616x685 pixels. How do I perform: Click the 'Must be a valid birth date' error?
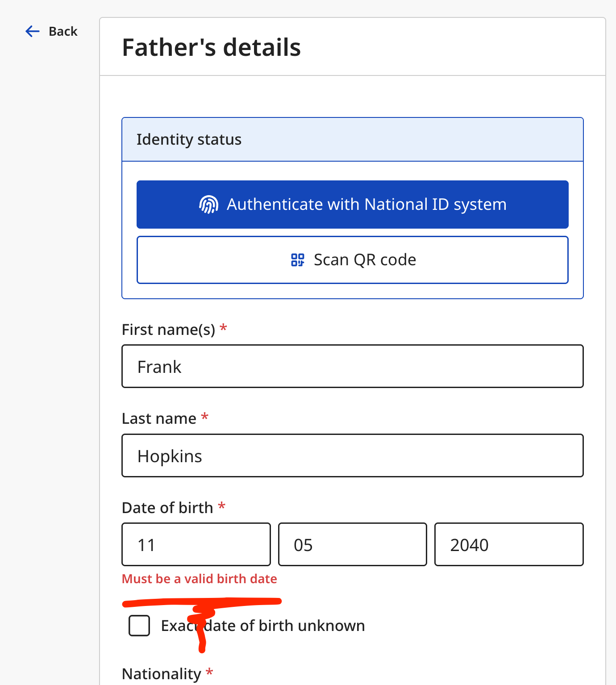tap(200, 579)
